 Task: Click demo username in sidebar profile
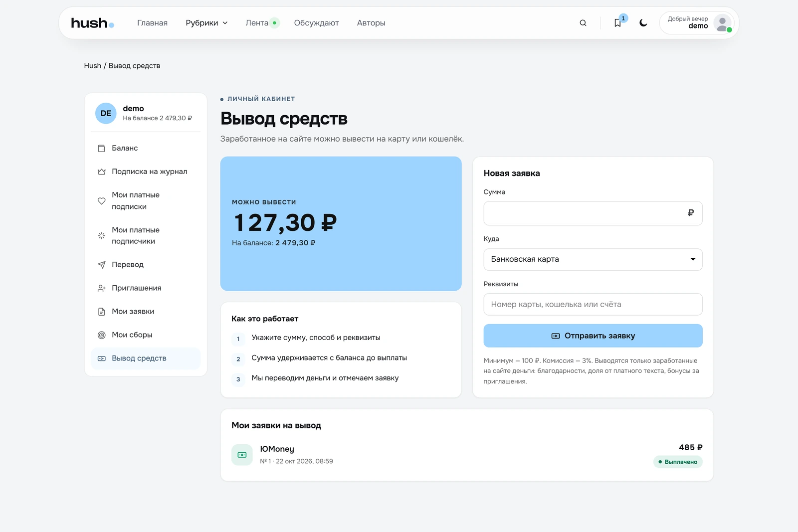(133, 108)
